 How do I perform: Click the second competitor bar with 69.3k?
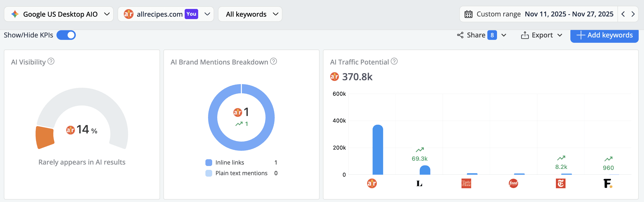click(x=425, y=170)
